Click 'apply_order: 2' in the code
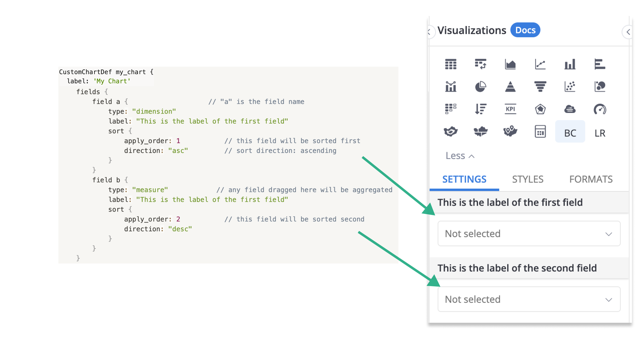 coord(152,219)
